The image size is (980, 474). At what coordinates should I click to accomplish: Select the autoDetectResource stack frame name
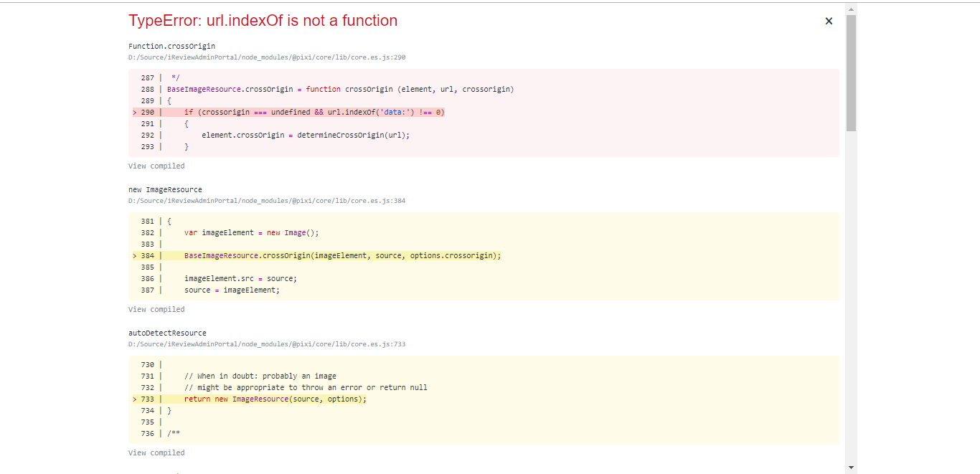click(167, 333)
